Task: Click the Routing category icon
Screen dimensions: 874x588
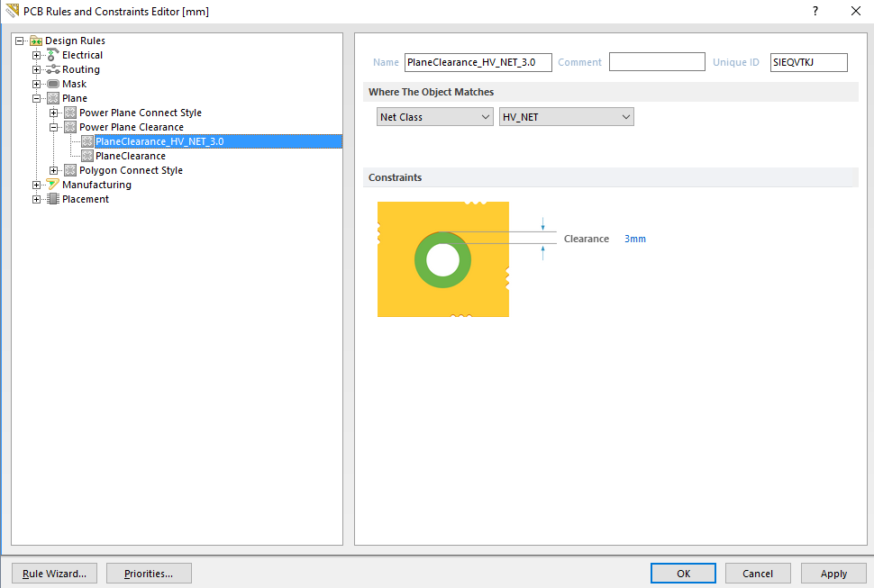Action: click(53, 69)
